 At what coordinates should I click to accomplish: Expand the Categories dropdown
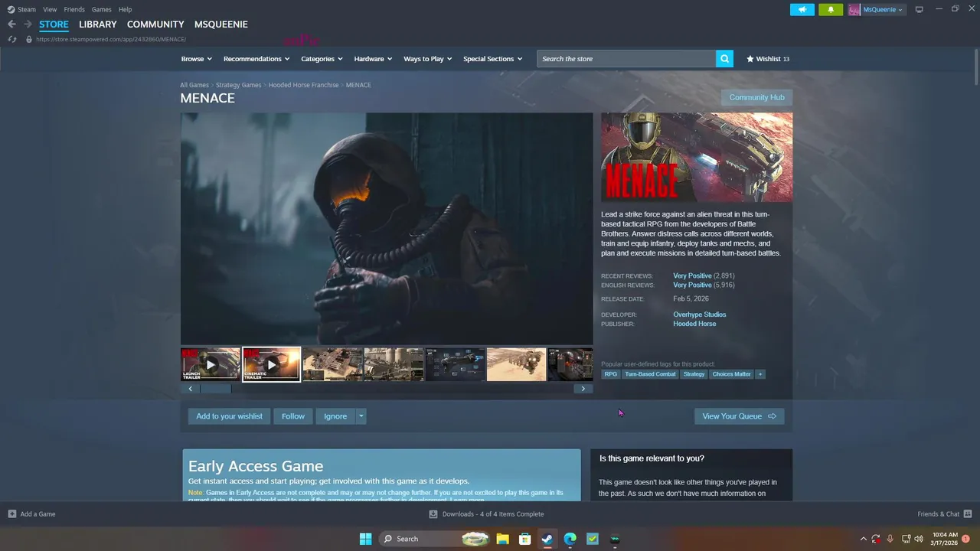[322, 59]
